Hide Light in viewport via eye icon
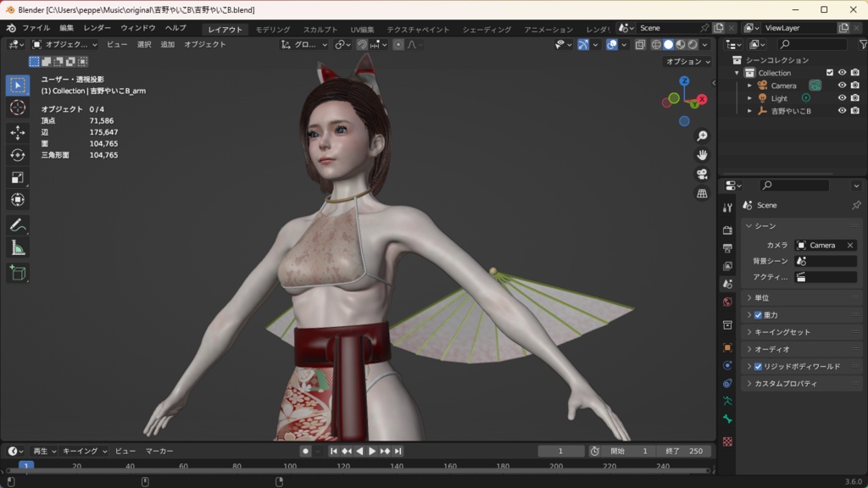This screenshot has width=868, height=488. 842,98
